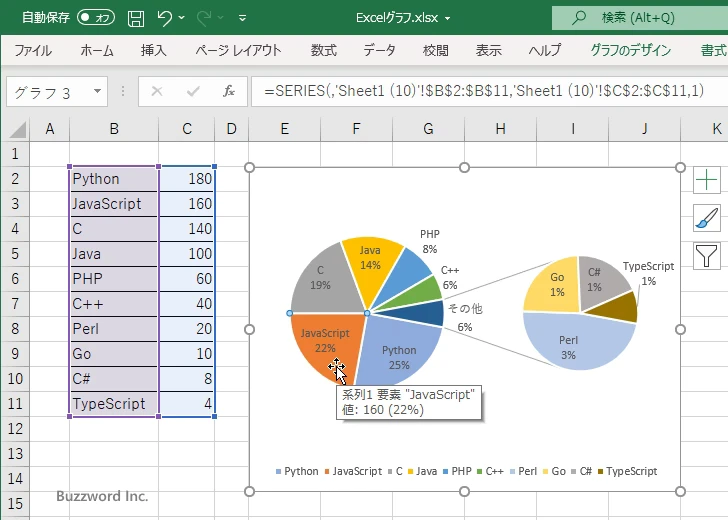The image size is (728, 520).
Task: Open the Name Box dropdown arrow
Action: pos(98,91)
